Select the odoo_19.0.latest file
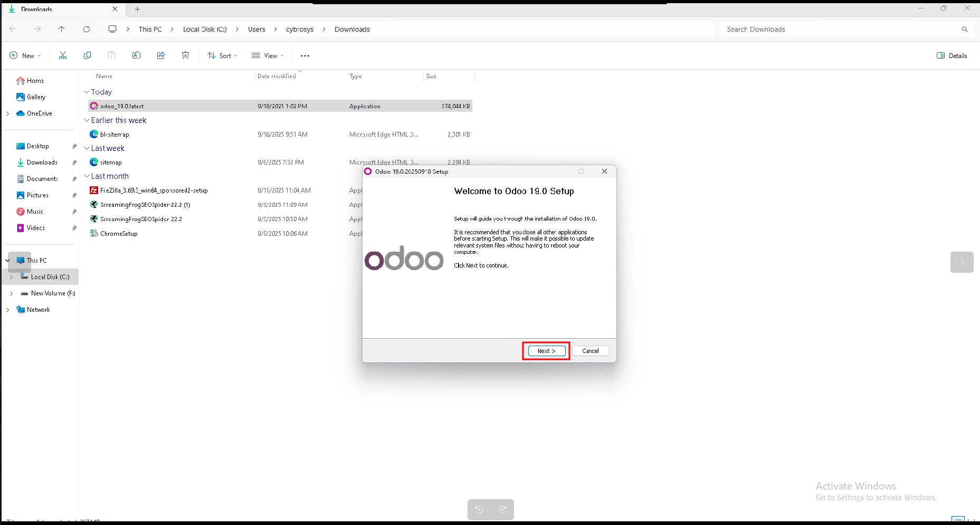 click(x=280, y=106)
